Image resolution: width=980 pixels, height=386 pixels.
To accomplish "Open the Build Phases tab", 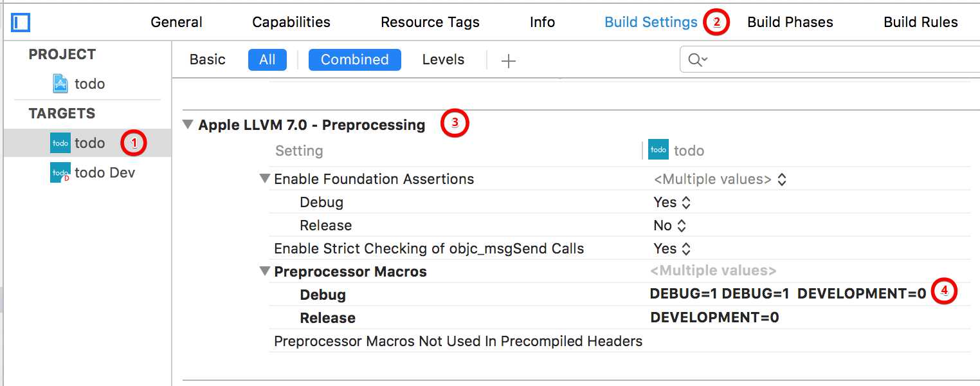I will 790,23.
